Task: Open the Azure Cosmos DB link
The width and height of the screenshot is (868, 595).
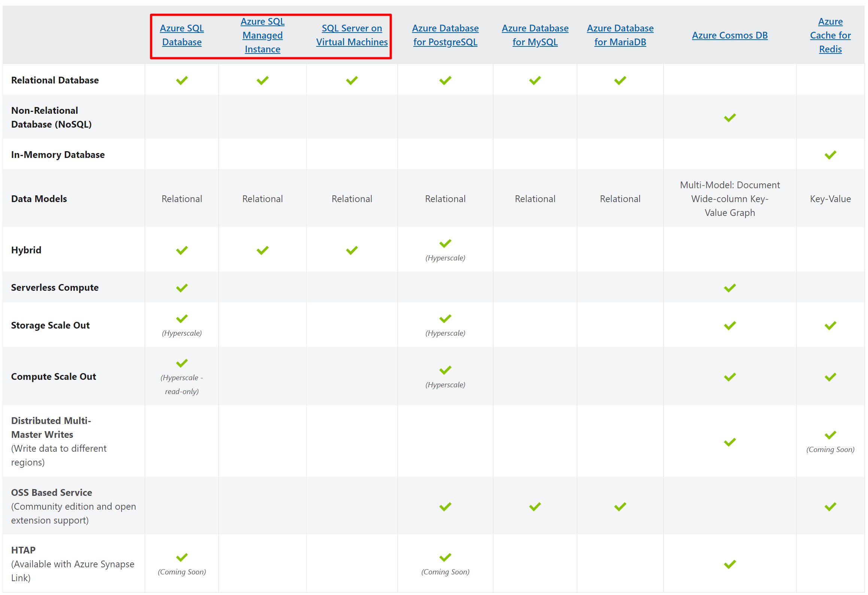Action: [729, 35]
